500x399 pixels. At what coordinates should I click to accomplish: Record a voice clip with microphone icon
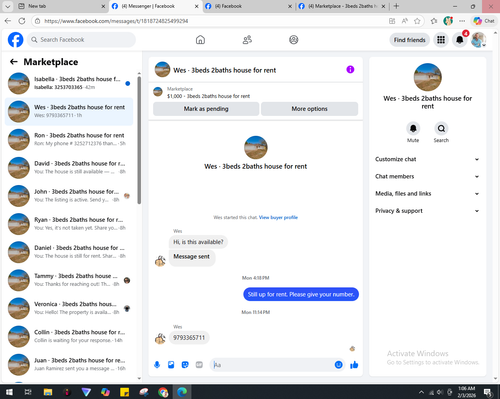click(x=157, y=365)
